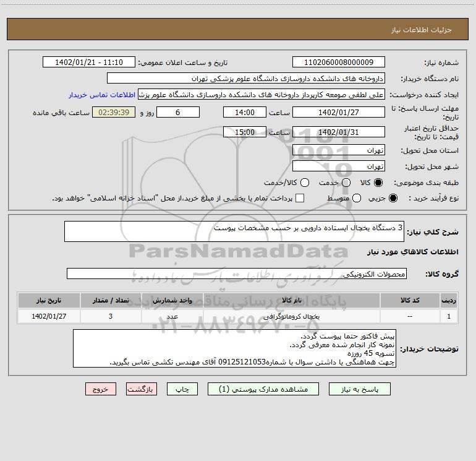This screenshot has width=476, height=461.
Task: Click the نوع فرآیند خرید label
Action: click(433, 198)
